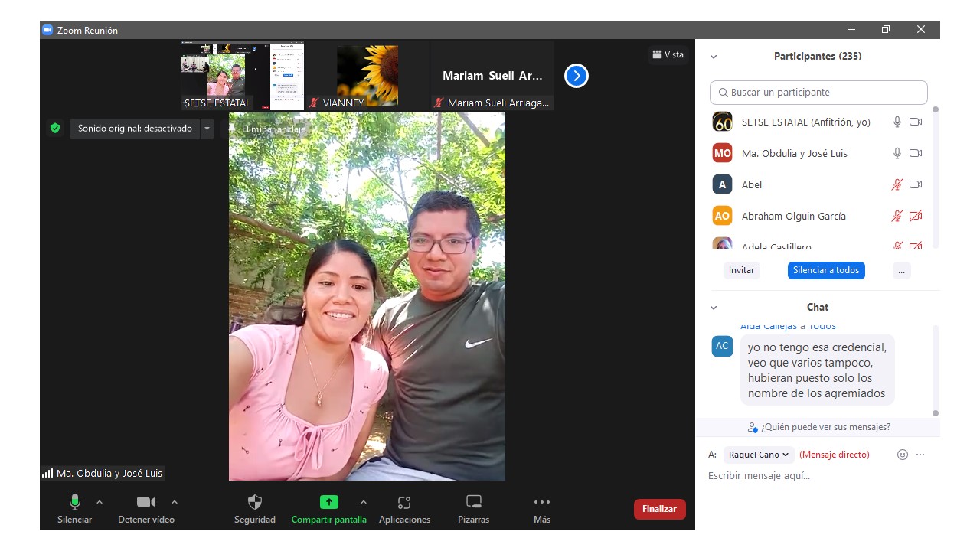Open the chat emoji picker
This screenshot has width=980, height=551.
tap(903, 455)
